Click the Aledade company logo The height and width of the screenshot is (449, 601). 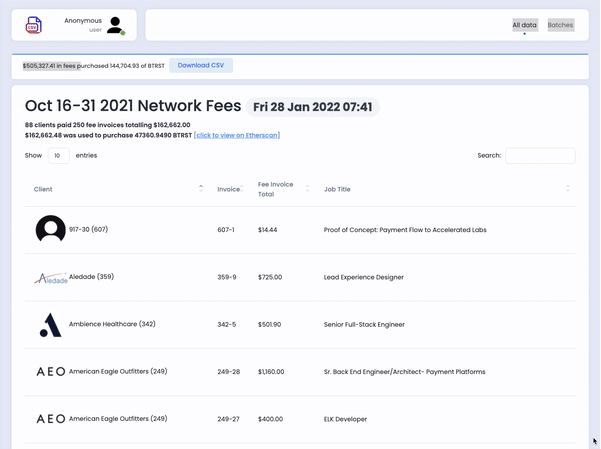coord(51,278)
